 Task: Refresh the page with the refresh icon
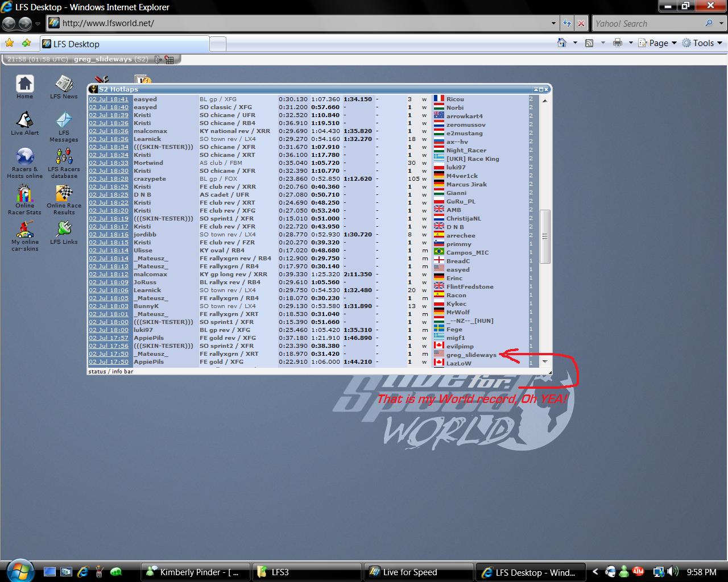tap(567, 23)
